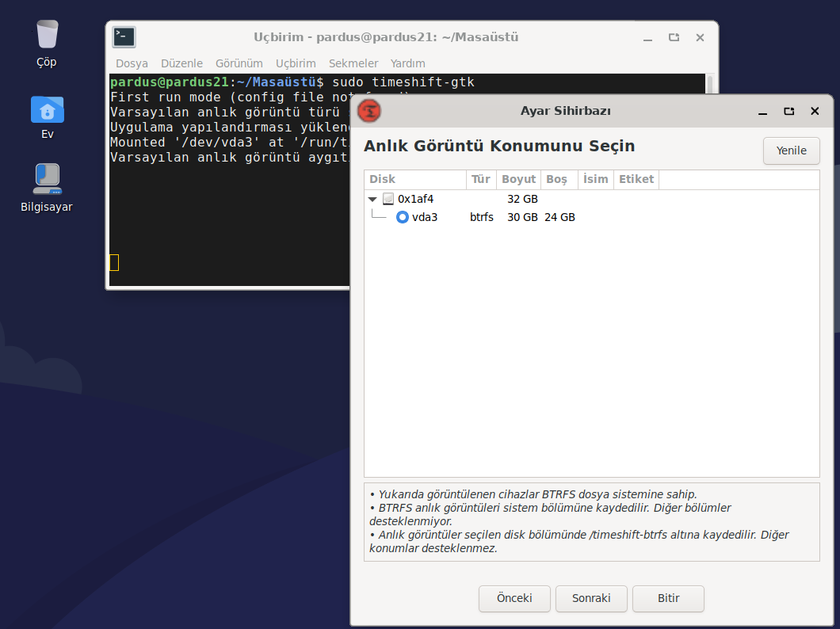Open the Görünüm menu in Uçbirim
Viewport: 840px width, 629px height.
click(239, 63)
